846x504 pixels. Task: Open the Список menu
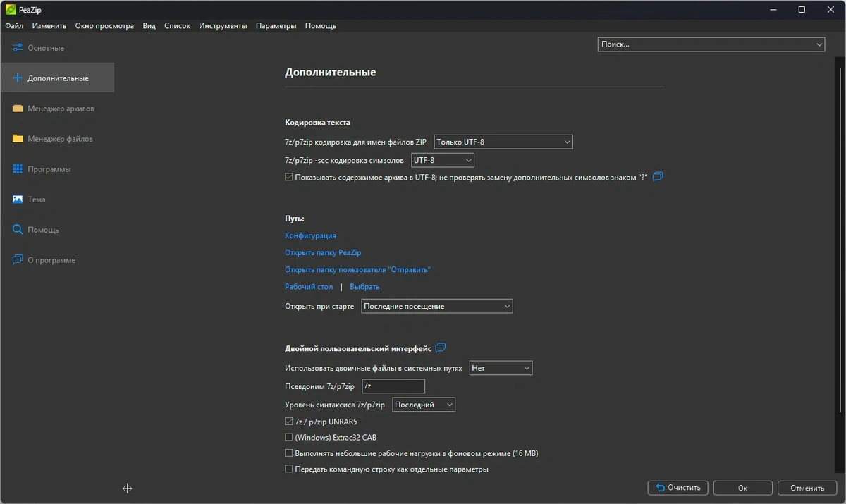[x=177, y=26]
